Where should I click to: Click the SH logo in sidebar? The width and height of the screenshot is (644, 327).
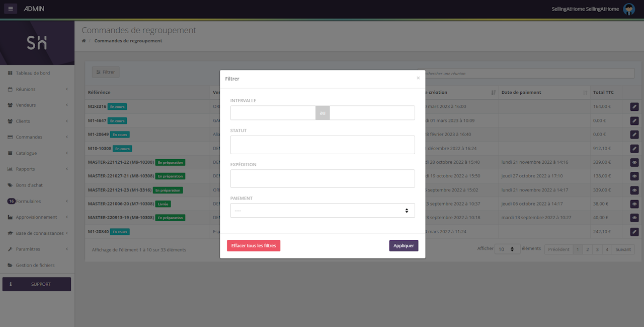[37, 43]
